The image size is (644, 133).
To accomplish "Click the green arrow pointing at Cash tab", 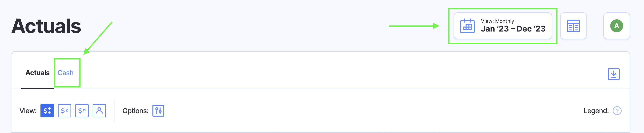I will point(98,38).
